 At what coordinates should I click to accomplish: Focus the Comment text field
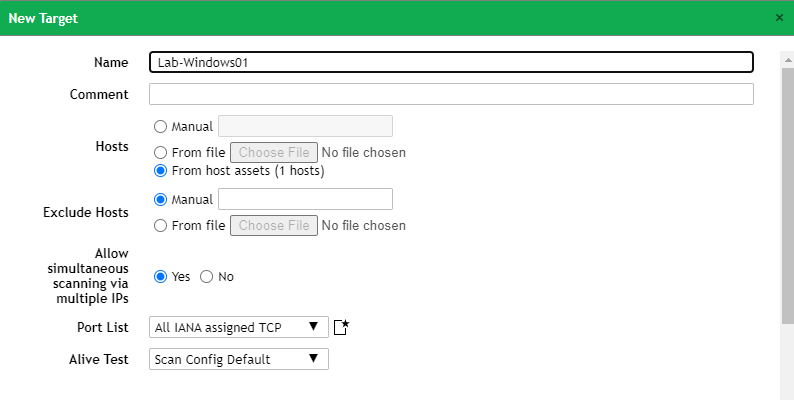[x=450, y=94]
